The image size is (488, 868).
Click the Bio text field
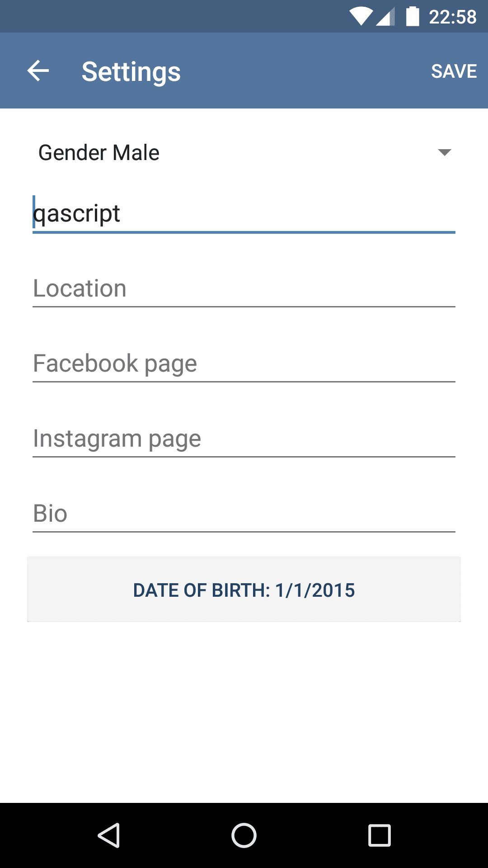pos(244,514)
